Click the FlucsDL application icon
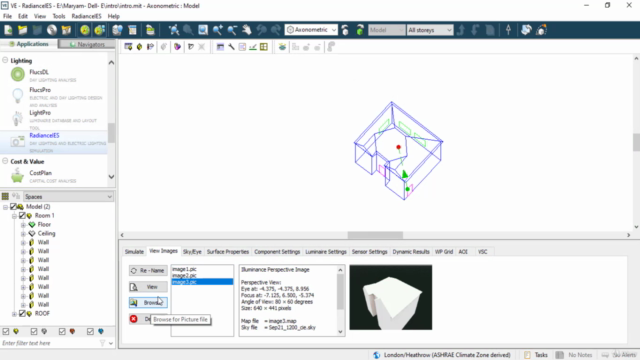 (x=18, y=74)
